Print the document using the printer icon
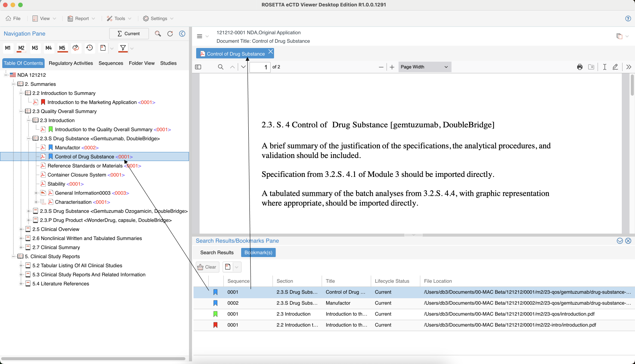635x364 pixels. 579,67
